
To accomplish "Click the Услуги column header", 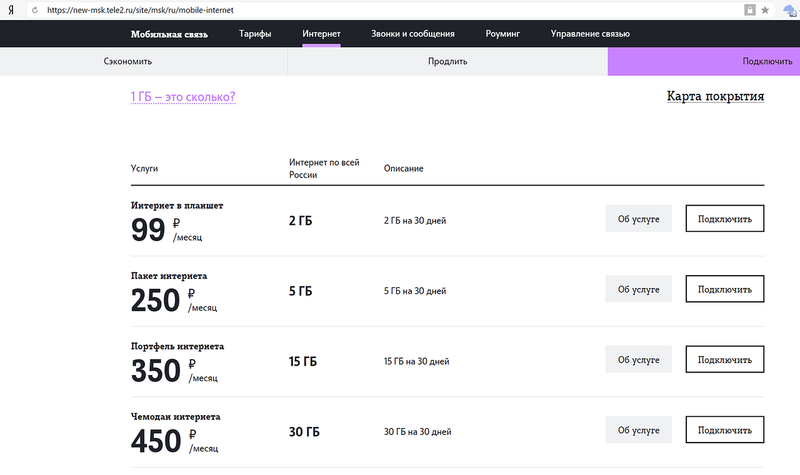I will [x=144, y=168].
